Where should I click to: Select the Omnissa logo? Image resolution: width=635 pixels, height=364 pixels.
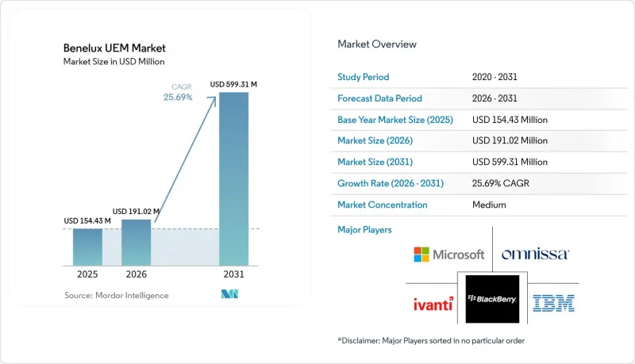[x=535, y=254]
